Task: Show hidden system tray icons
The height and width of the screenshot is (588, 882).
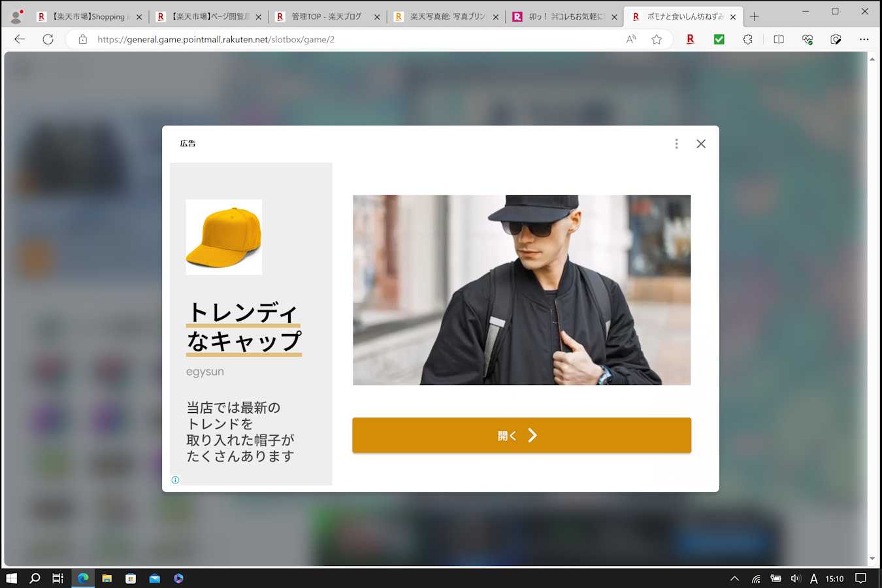Action: point(734,578)
